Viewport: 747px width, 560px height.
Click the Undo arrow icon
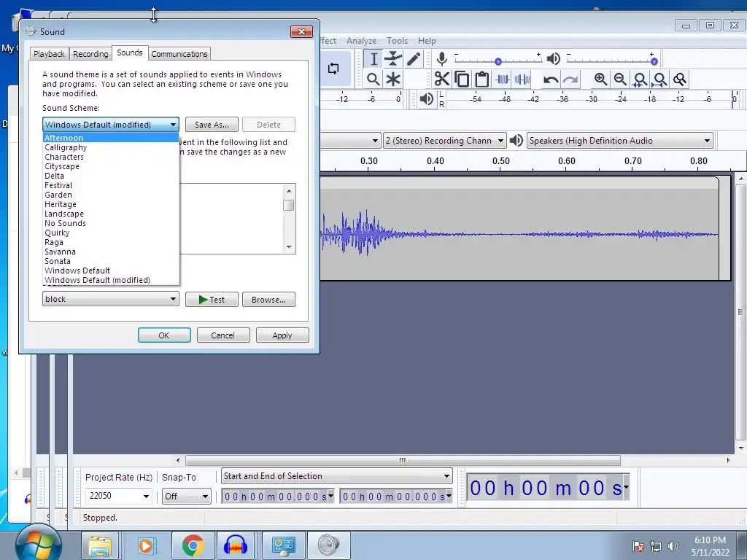click(551, 79)
